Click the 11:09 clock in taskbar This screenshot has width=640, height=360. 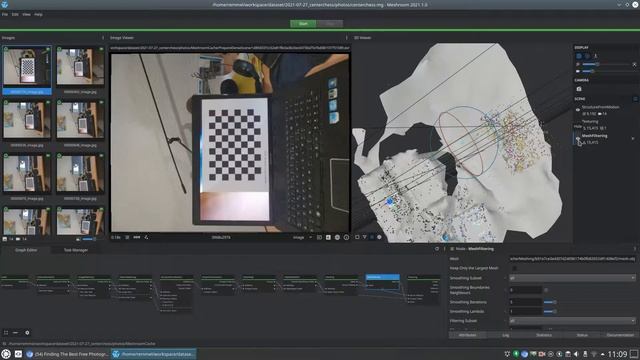tap(617, 354)
